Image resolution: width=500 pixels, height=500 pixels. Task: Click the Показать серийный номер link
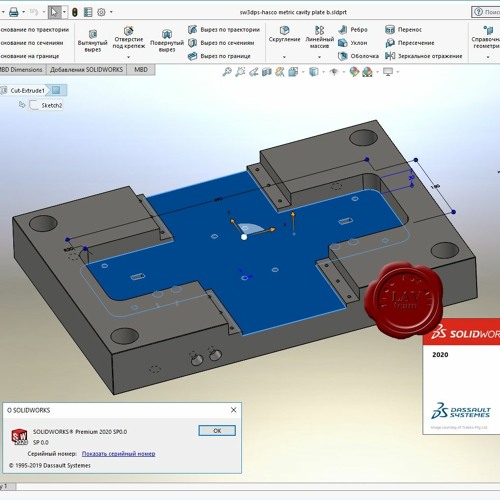coord(118,453)
